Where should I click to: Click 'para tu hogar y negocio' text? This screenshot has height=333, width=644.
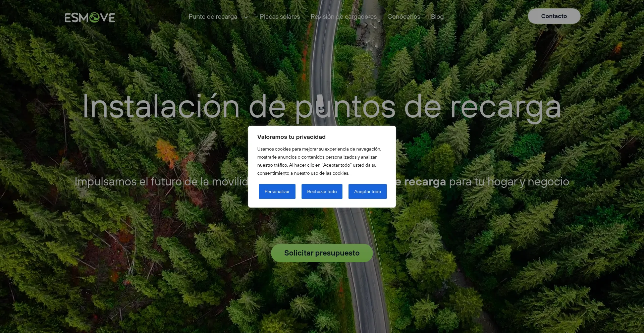coord(509,182)
